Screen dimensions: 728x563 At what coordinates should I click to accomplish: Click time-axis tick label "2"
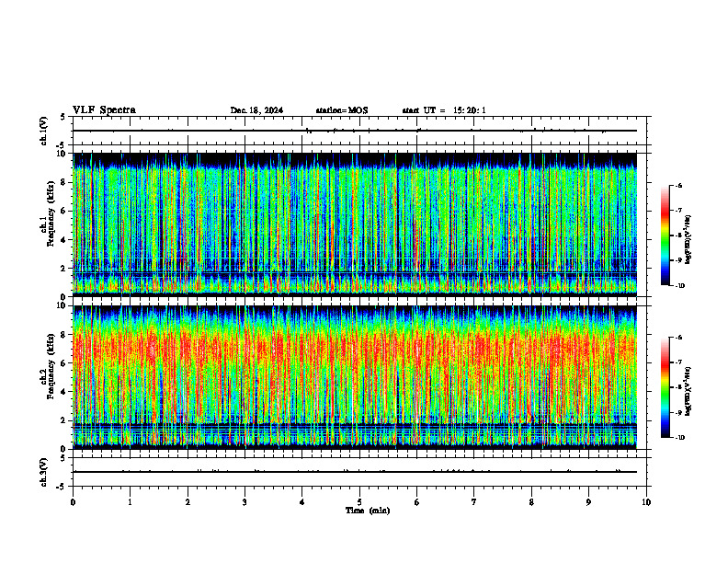[x=188, y=502]
